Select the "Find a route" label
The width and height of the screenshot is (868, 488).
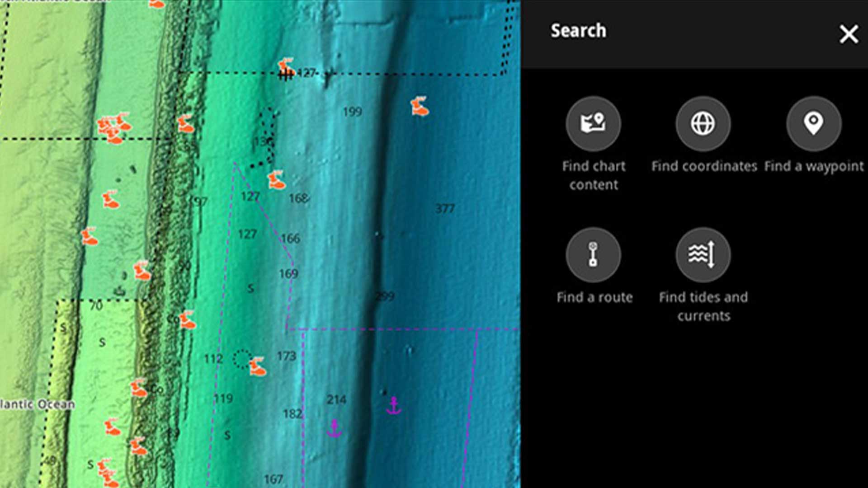pyautogui.click(x=594, y=297)
